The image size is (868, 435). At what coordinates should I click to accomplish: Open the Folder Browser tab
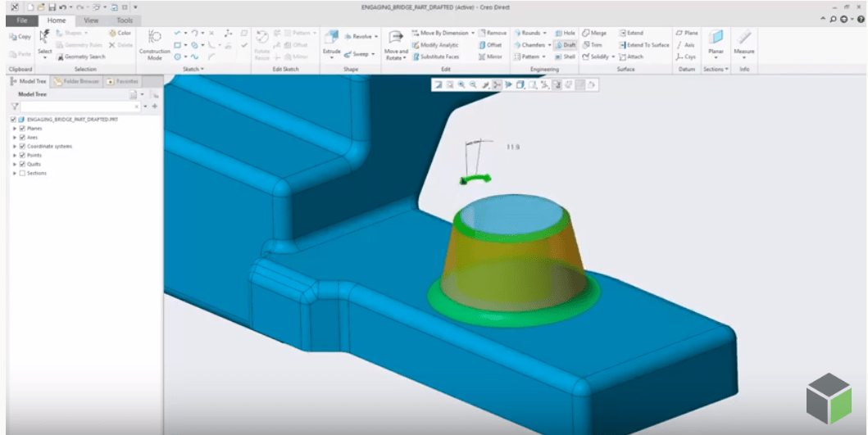pos(76,82)
